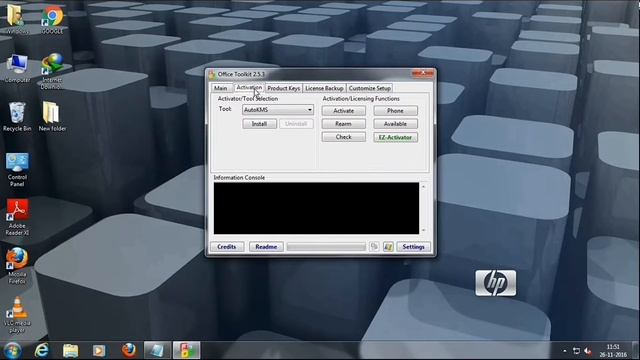
Task: Click the Show Desktop strip on the taskbar
Action: click(636, 351)
